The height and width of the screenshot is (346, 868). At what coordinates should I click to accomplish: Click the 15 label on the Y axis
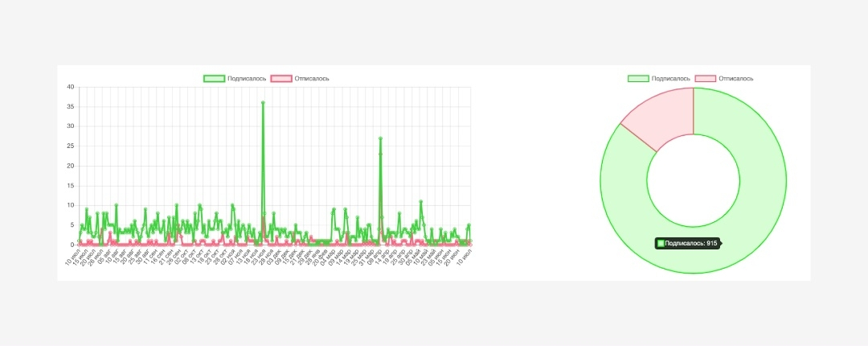[x=70, y=186]
